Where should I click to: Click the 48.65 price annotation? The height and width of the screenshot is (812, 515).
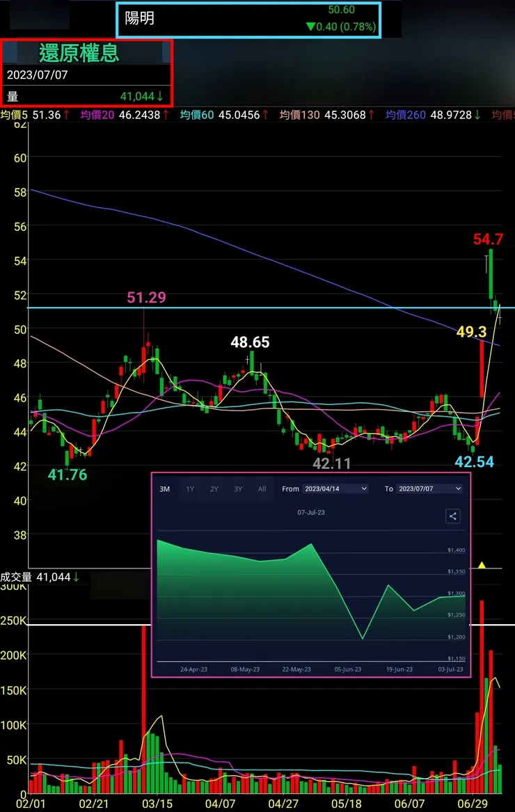point(251,342)
